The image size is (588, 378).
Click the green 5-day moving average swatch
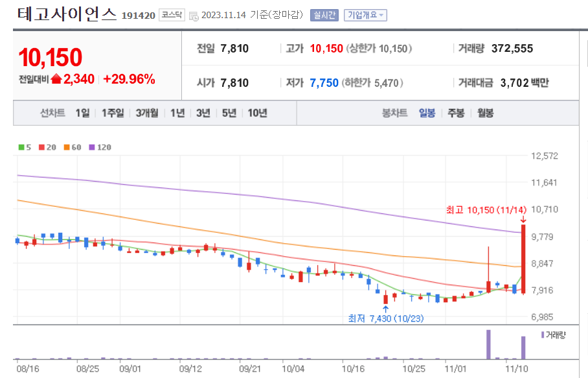(x=21, y=147)
